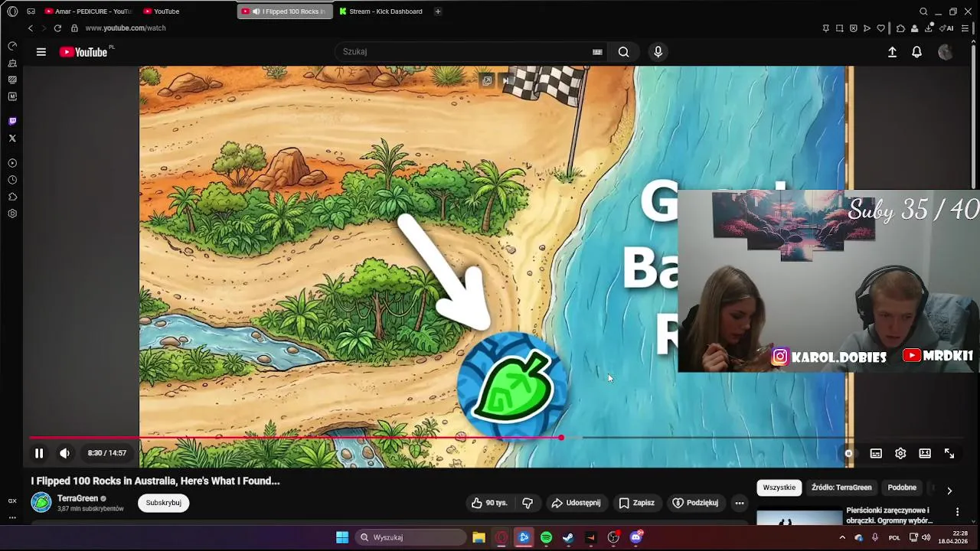The height and width of the screenshot is (551, 980).
Task: Click the Udostępnij share button
Action: pos(576,503)
